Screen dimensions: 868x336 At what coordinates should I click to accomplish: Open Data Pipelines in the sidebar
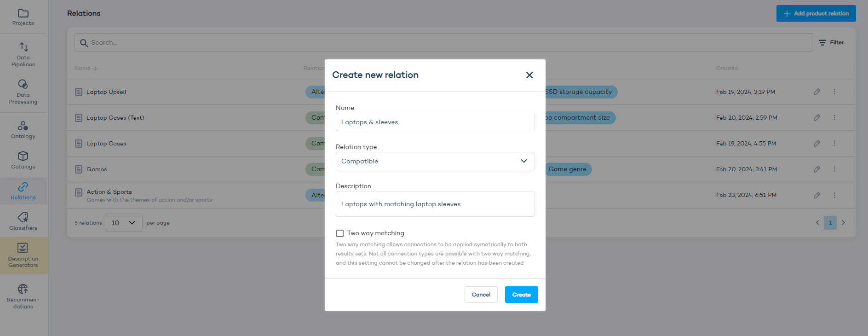click(x=23, y=47)
